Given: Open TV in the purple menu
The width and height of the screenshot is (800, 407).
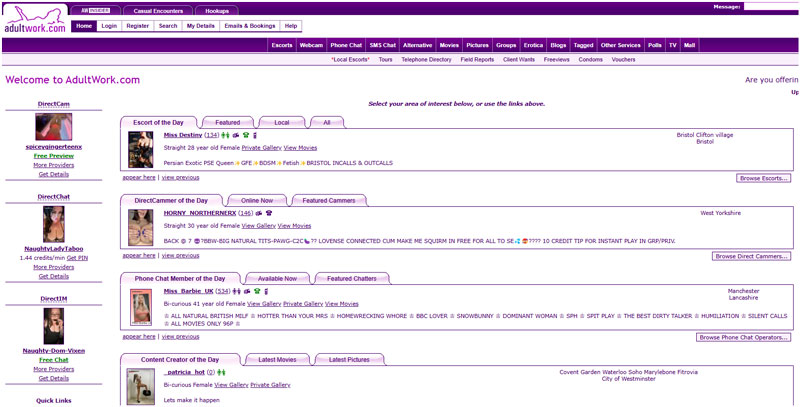Looking at the screenshot, I should pos(673,45).
